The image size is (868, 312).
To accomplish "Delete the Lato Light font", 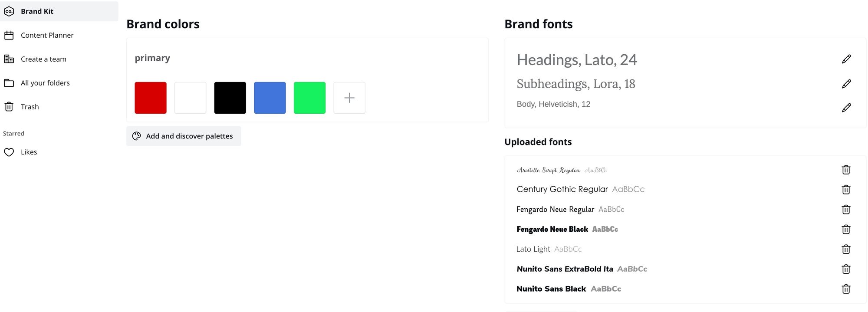I will coord(846,249).
